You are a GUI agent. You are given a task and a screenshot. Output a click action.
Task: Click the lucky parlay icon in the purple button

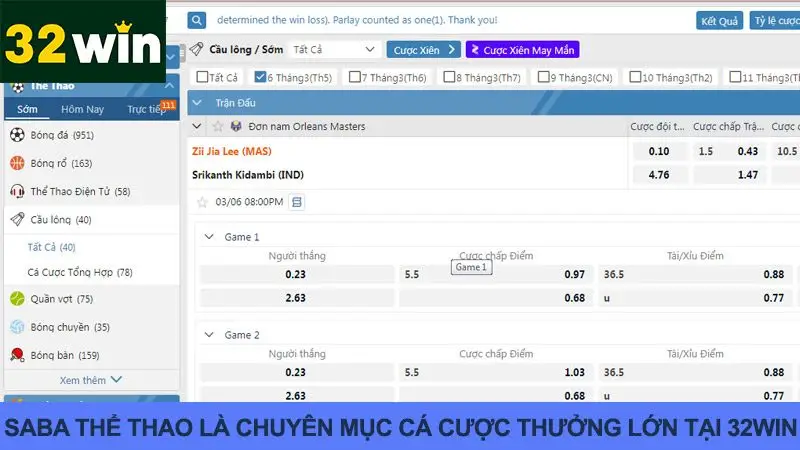tap(475, 49)
